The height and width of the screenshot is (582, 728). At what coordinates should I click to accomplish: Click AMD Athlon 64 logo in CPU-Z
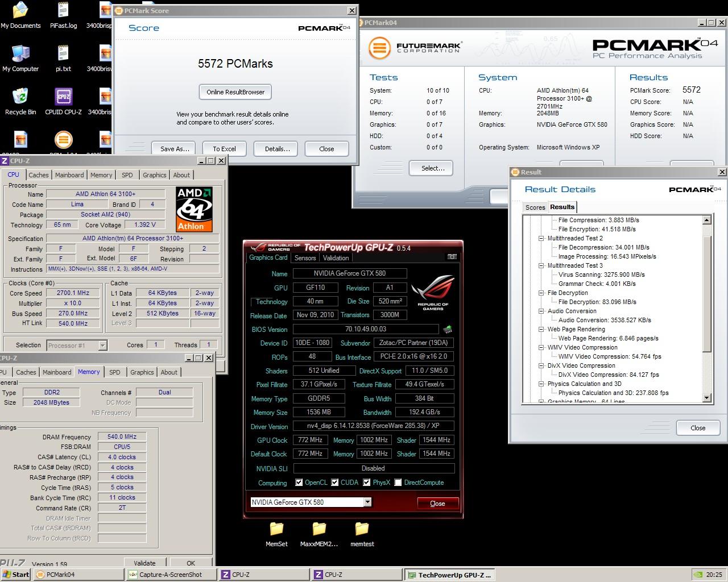point(194,209)
